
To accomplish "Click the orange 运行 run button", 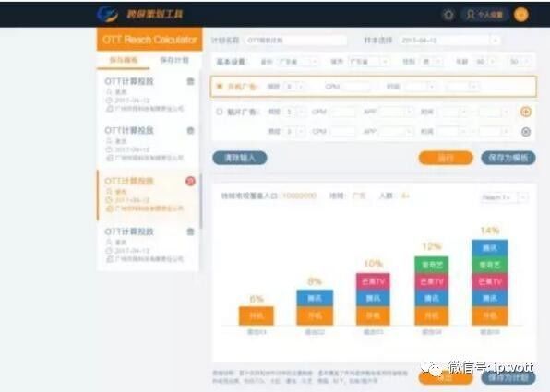I will pyautogui.click(x=446, y=158).
